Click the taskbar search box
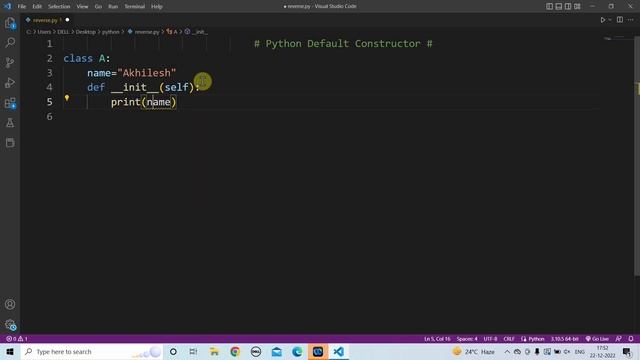The width and height of the screenshot is (640, 360). [x=92, y=351]
